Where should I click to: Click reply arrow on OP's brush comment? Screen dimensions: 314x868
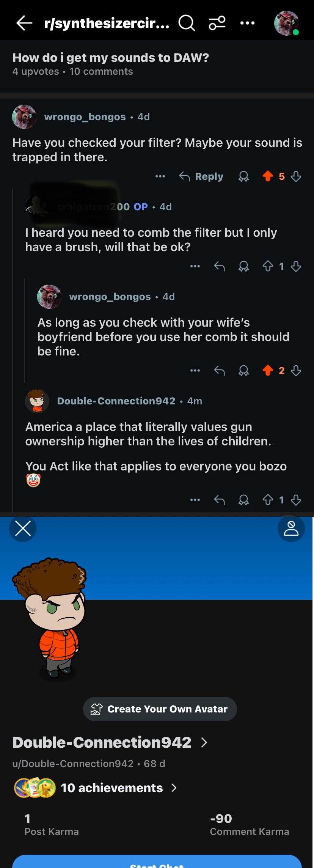[219, 266]
